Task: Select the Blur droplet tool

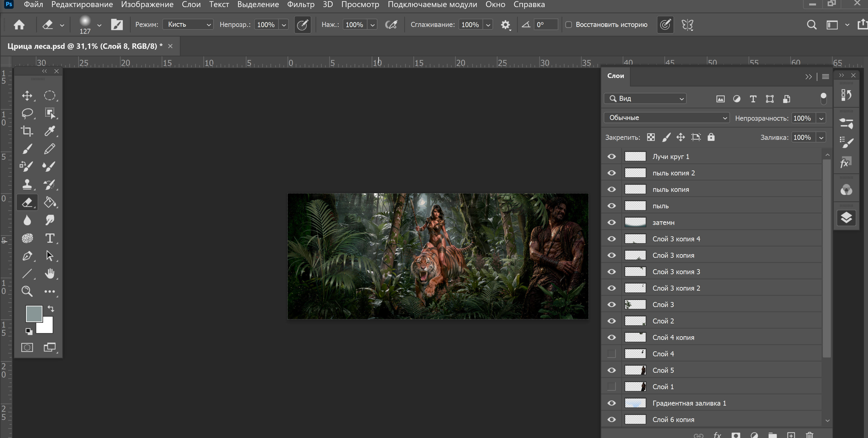Action: click(27, 220)
